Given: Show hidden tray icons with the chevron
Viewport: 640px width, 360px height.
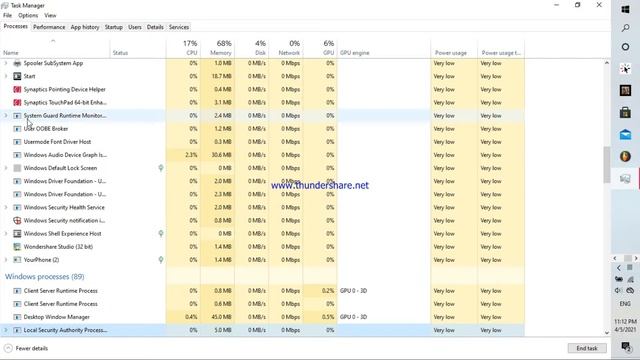Looking at the screenshot, I should coord(619,268).
